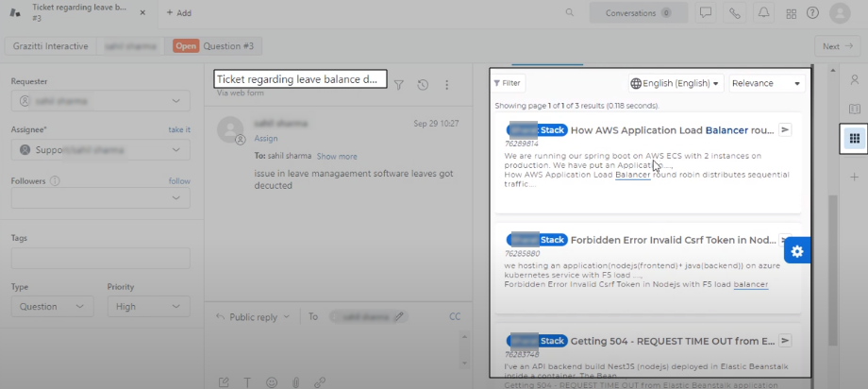Click the plus icon in right sidebar
868x389 pixels.
[x=854, y=177]
